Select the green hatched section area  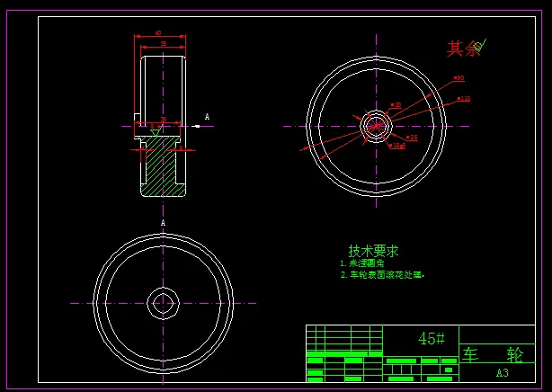click(163, 166)
